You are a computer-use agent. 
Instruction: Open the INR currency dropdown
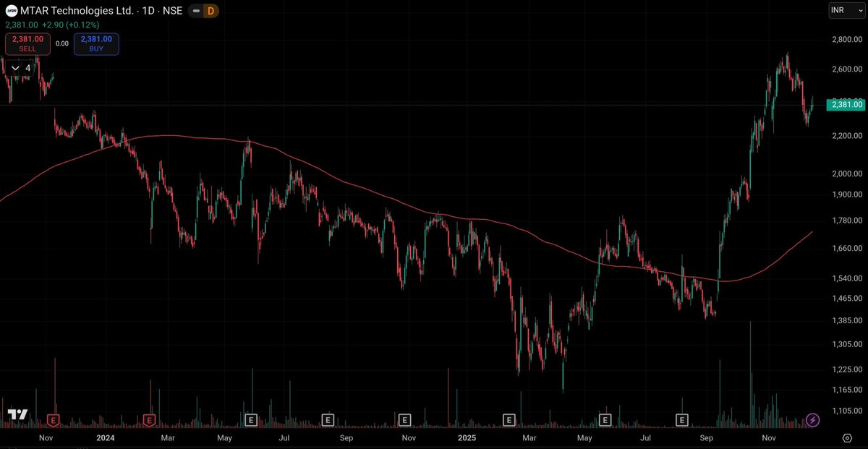click(846, 11)
